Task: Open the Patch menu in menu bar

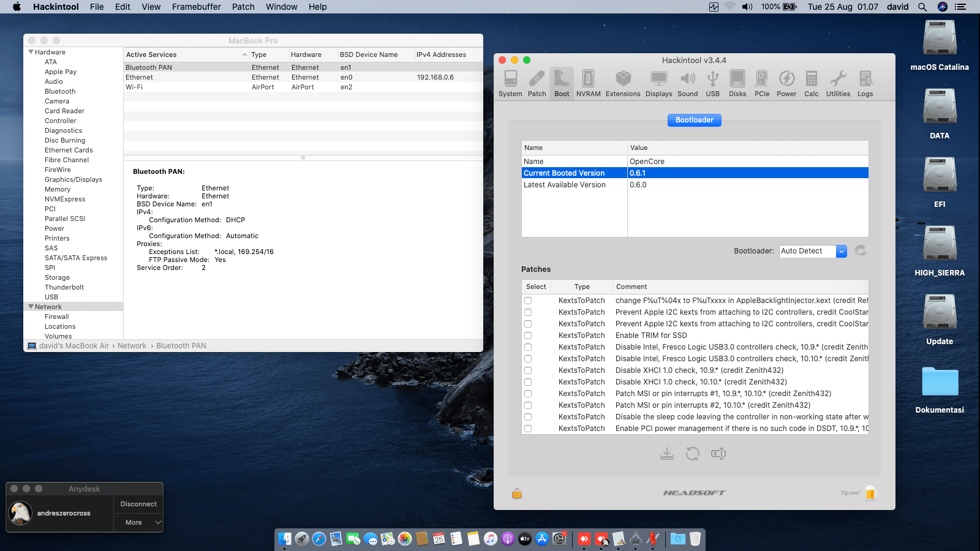Action: tap(243, 7)
